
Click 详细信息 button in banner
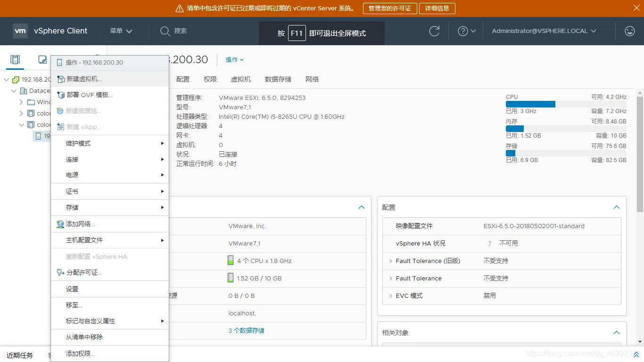(438, 8)
